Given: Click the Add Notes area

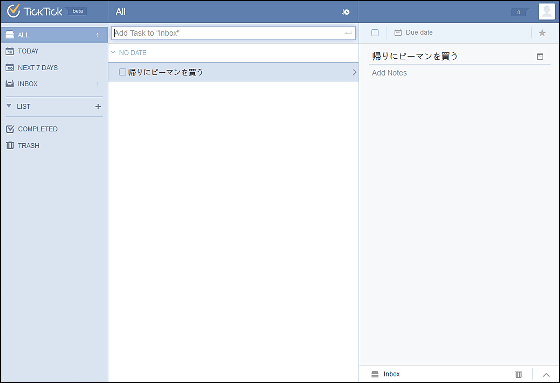Looking at the screenshot, I should coord(389,73).
